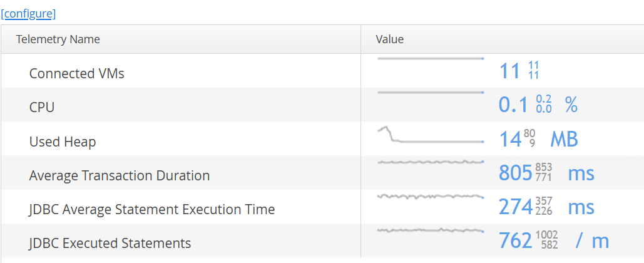
Task: Select Average Transaction Duration row label
Action: [x=119, y=175]
